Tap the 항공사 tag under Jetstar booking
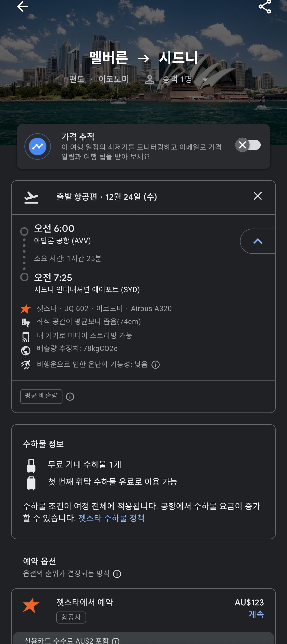Image resolution: width=287 pixels, height=644 pixels. click(71, 617)
